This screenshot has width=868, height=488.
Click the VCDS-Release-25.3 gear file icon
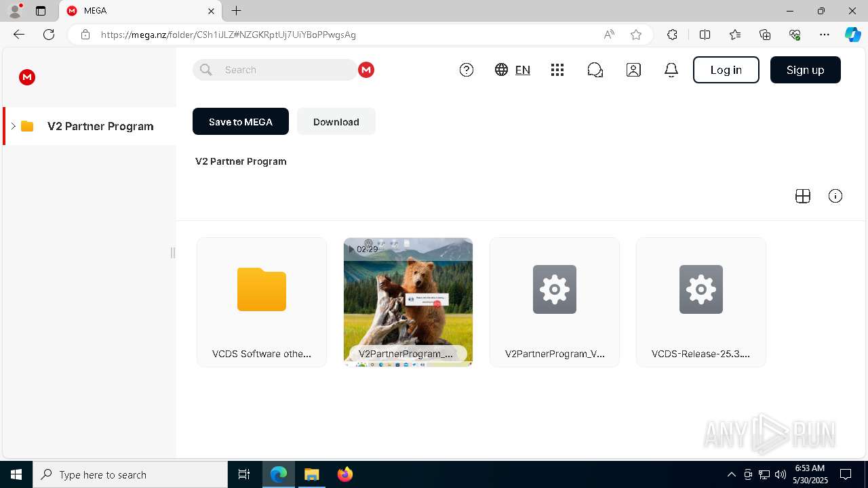(x=701, y=289)
